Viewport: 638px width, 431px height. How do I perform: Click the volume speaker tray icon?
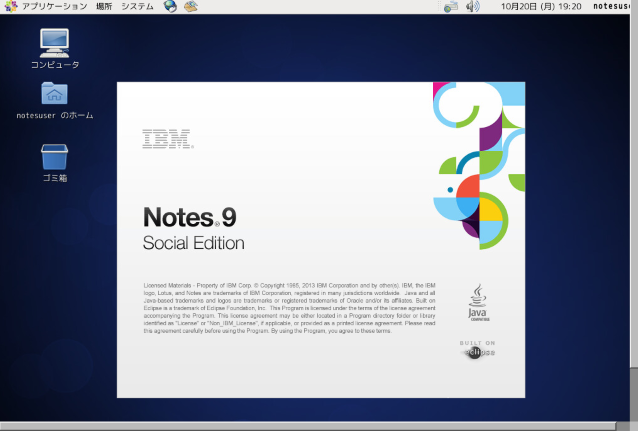[472, 7]
